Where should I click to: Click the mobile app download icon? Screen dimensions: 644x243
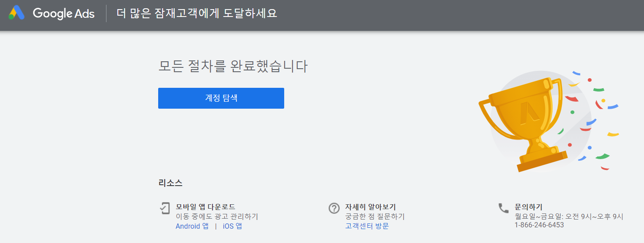tap(164, 208)
